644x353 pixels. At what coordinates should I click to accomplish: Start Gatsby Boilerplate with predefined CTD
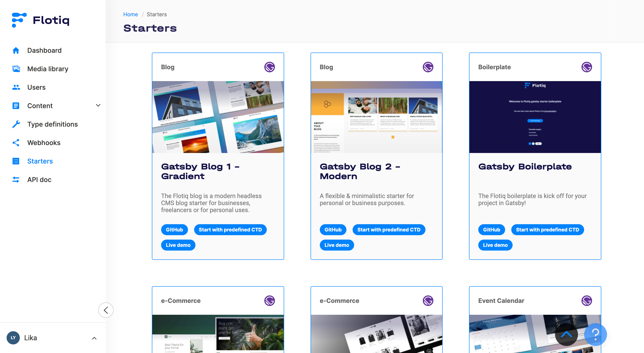(x=548, y=230)
